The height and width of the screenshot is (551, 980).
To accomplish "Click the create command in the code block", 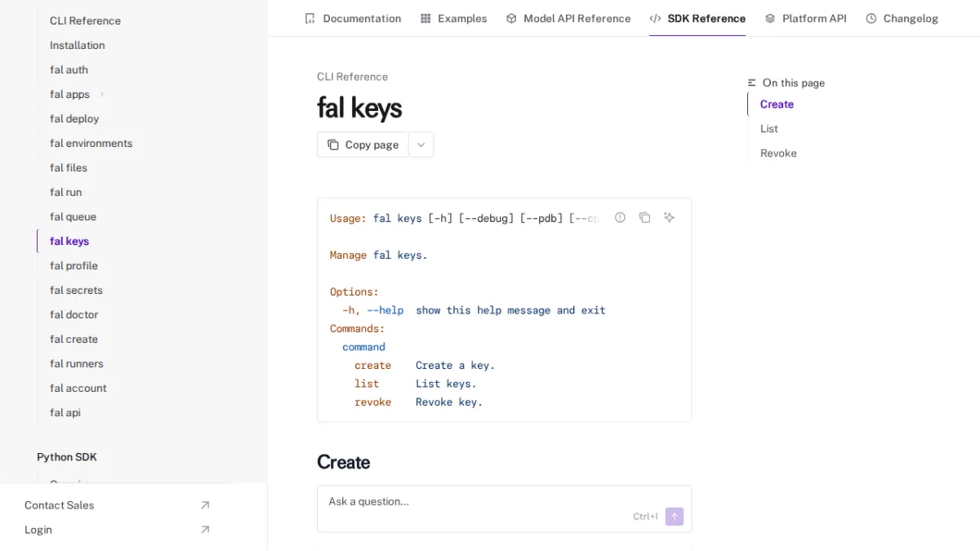I will click(x=372, y=365).
